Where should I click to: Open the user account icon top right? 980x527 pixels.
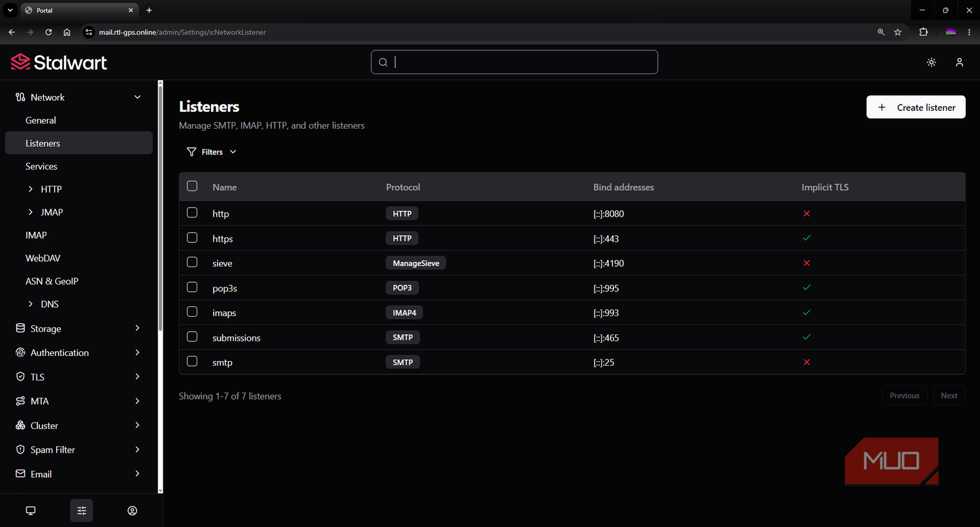[x=959, y=62]
